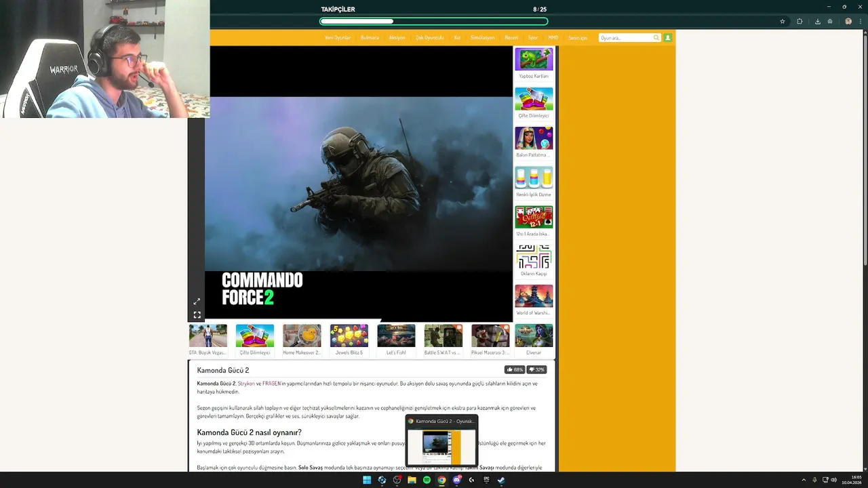Show hidden tray icons chevron
The height and width of the screenshot is (488, 868).
point(804,480)
